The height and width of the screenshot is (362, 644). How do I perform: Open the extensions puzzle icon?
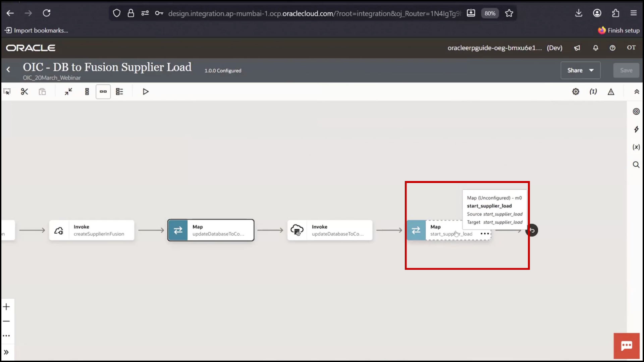(x=615, y=13)
